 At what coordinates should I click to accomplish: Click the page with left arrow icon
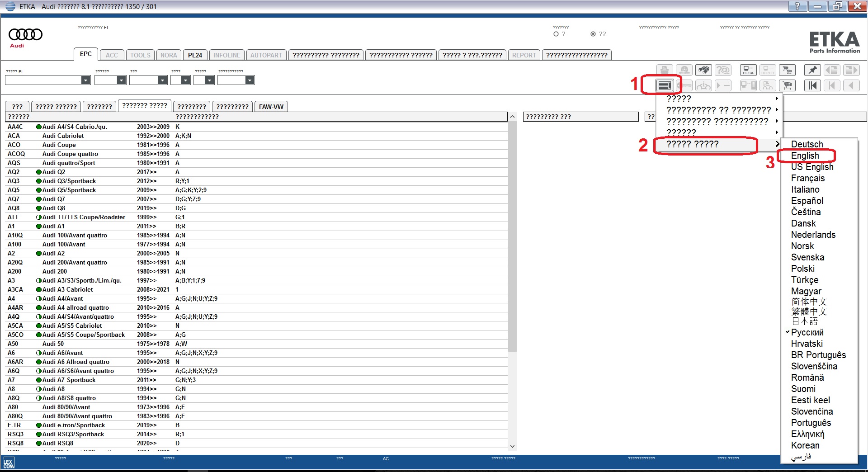832,70
